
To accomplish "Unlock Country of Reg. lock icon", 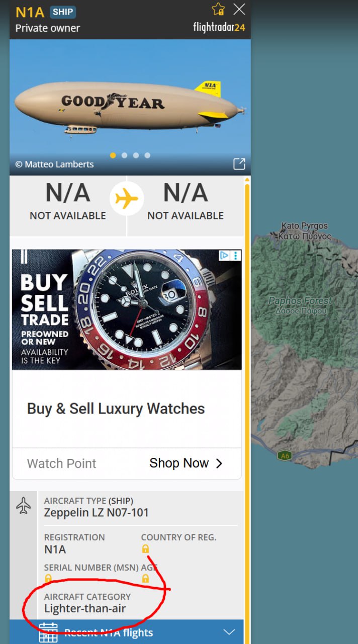I will click(x=145, y=549).
